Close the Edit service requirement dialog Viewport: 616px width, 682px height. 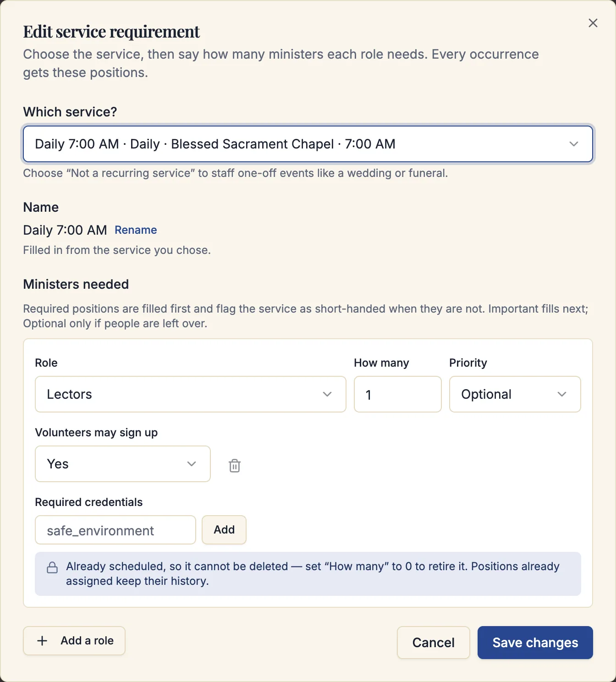coord(593,23)
